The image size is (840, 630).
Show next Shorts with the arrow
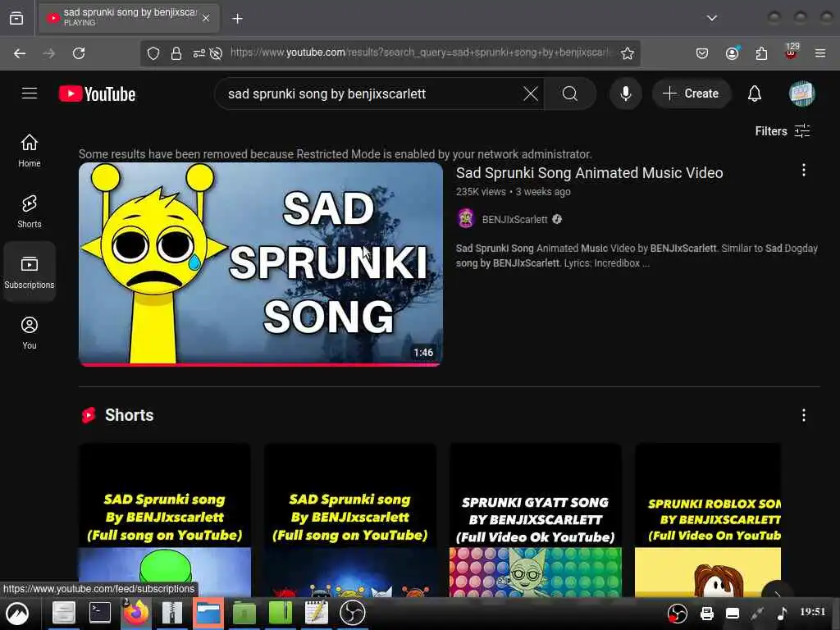coord(777,591)
